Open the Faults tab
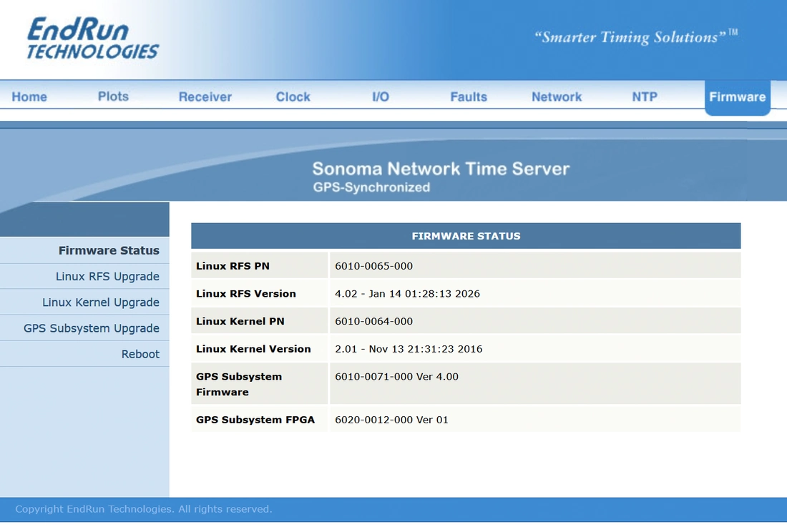Viewport: 787px width, 532px height. coord(469,97)
